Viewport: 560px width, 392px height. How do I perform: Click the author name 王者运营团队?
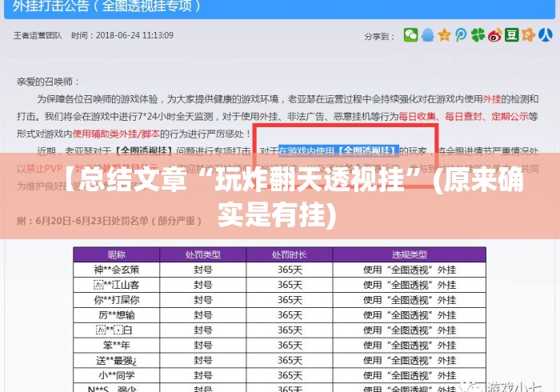(38, 35)
